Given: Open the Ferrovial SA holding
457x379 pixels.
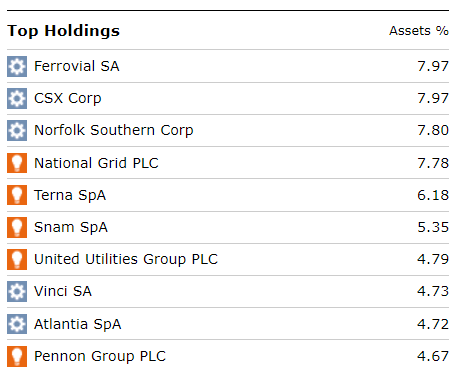Looking at the screenshot, I should tap(77, 66).
